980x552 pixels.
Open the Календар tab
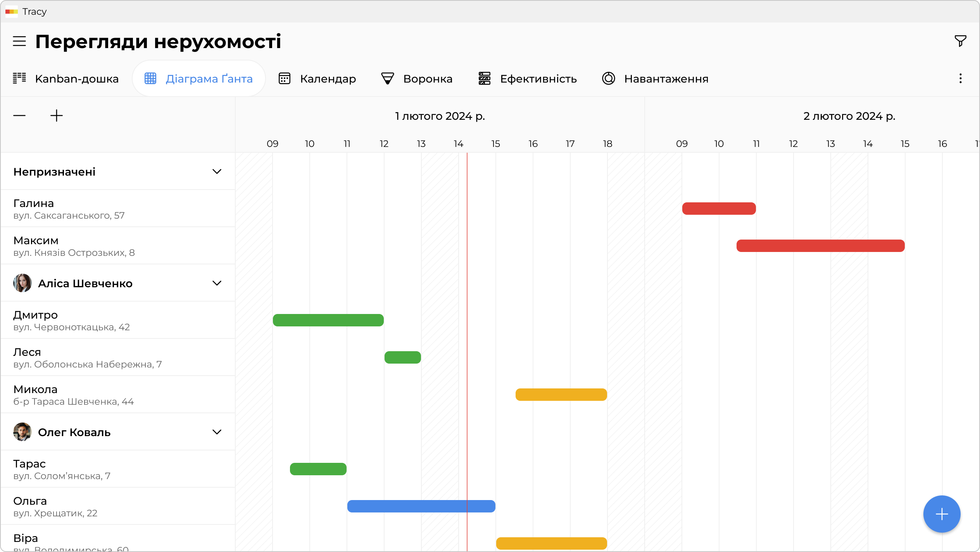click(317, 79)
